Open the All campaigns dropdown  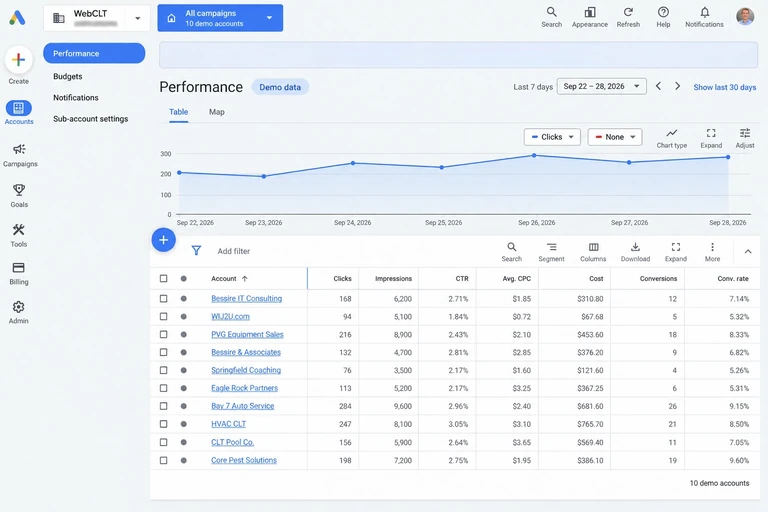coord(220,18)
